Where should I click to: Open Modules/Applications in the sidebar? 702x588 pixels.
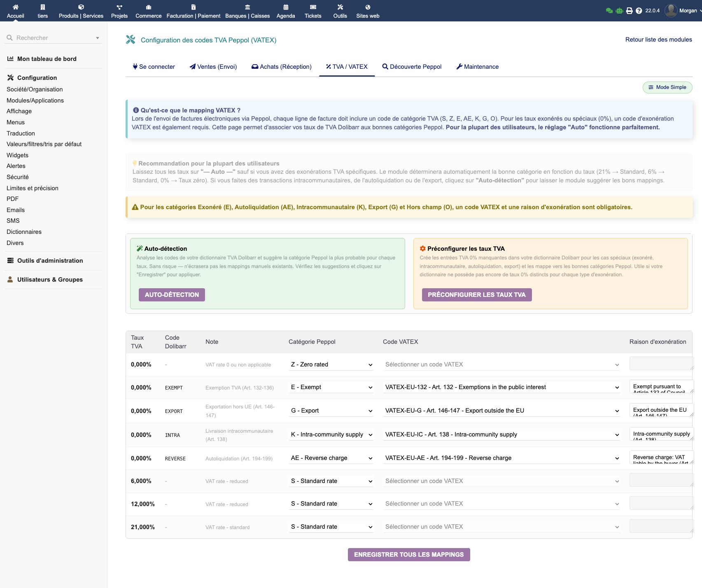tap(35, 100)
